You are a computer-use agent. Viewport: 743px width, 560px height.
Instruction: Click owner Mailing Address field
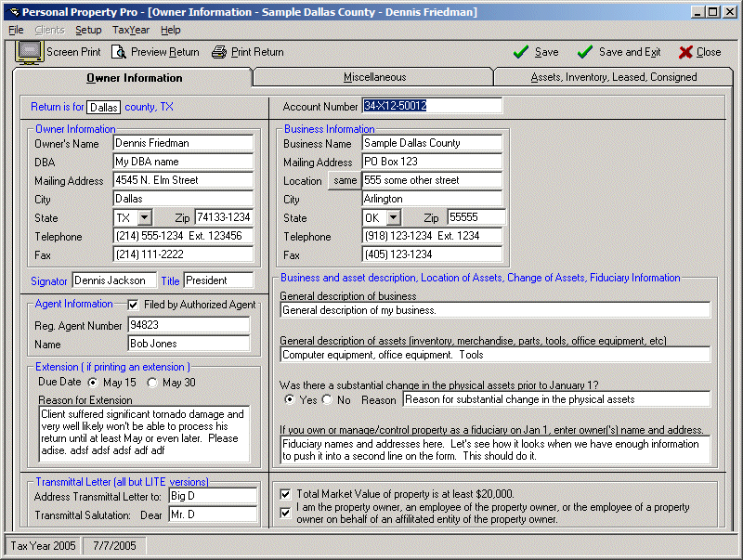tap(183, 180)
